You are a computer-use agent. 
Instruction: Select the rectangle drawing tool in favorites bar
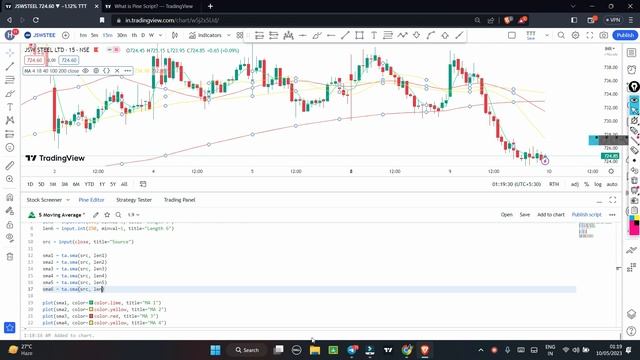(x=359, y=36)
